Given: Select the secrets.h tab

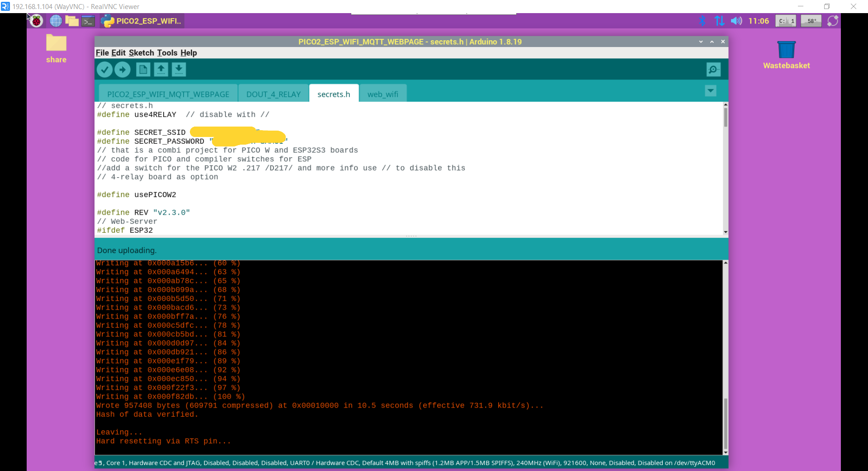Looking at the screenshot, I should click(334, 94).
